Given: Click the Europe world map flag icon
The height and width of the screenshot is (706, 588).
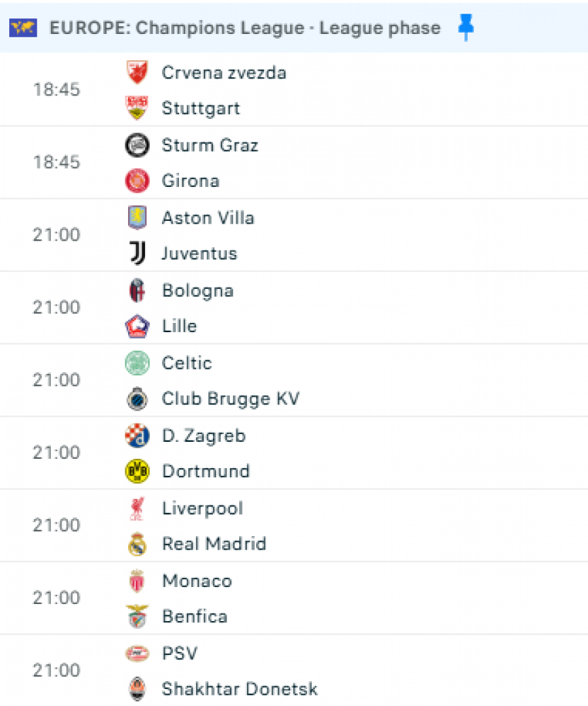Looking at the screenshot, I should (x=23, y=28).
